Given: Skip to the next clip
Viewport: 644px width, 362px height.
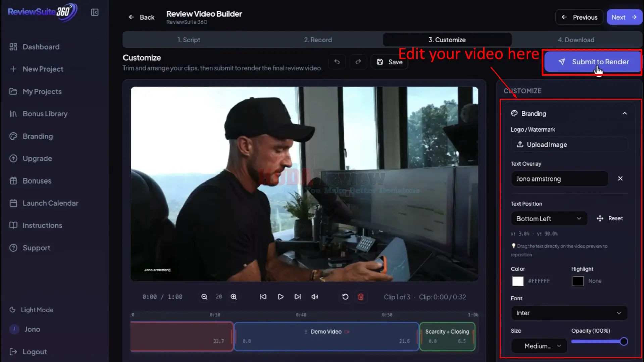Looking at the screenshot, I should pos(297,297).
